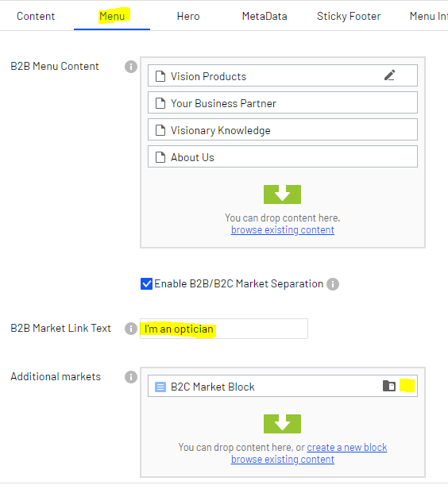
Task: Click the page icon beside Vision Products
Action: pyautogui.click(x=160, y=76)
